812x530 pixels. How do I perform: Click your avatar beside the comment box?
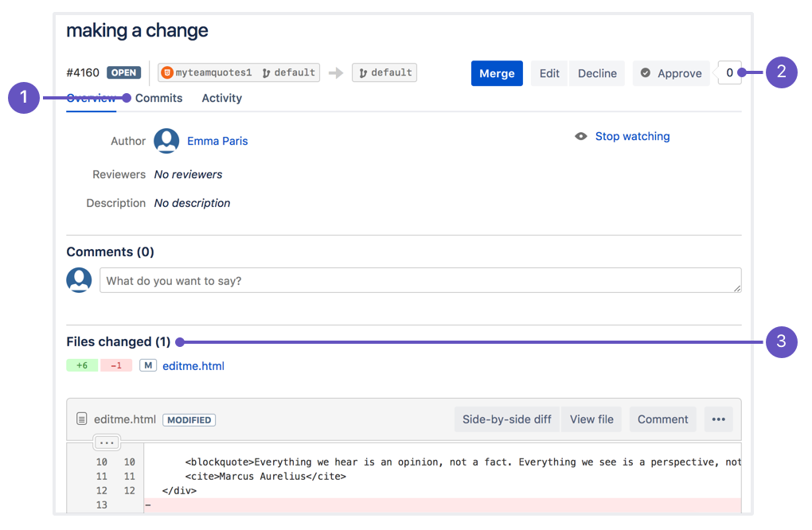[x=79, y=280]
